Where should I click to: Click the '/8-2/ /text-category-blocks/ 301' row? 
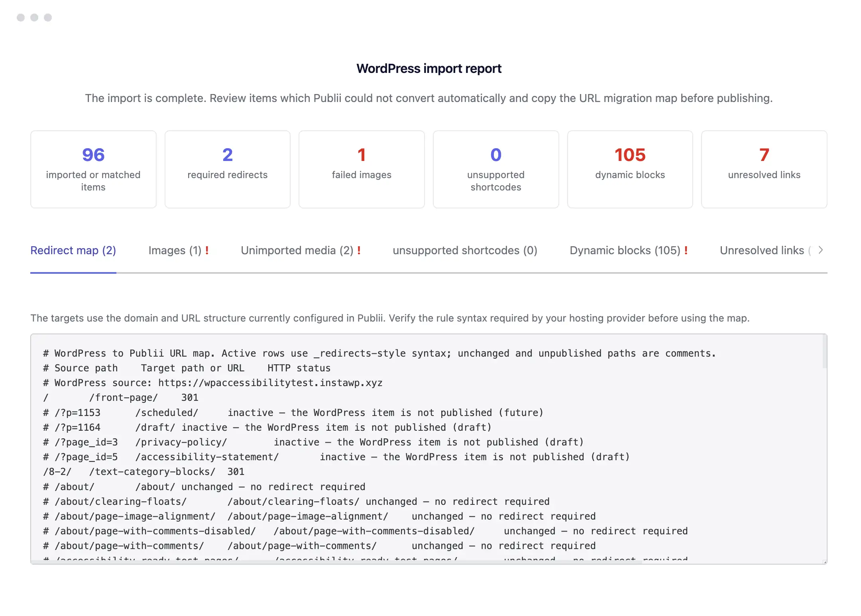click(143, 472)
